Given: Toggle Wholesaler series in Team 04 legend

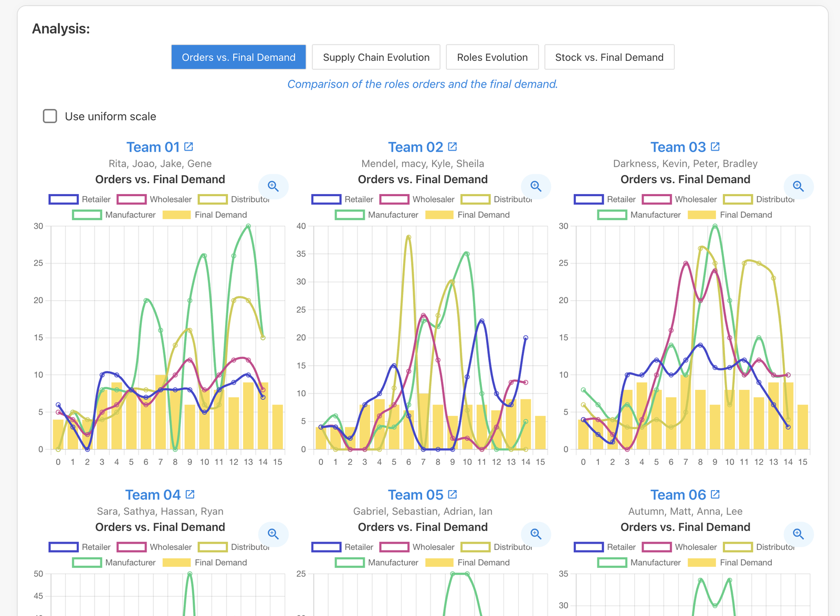Looking at the screenshot, I should pyautogui.click(x=154, y=547).
